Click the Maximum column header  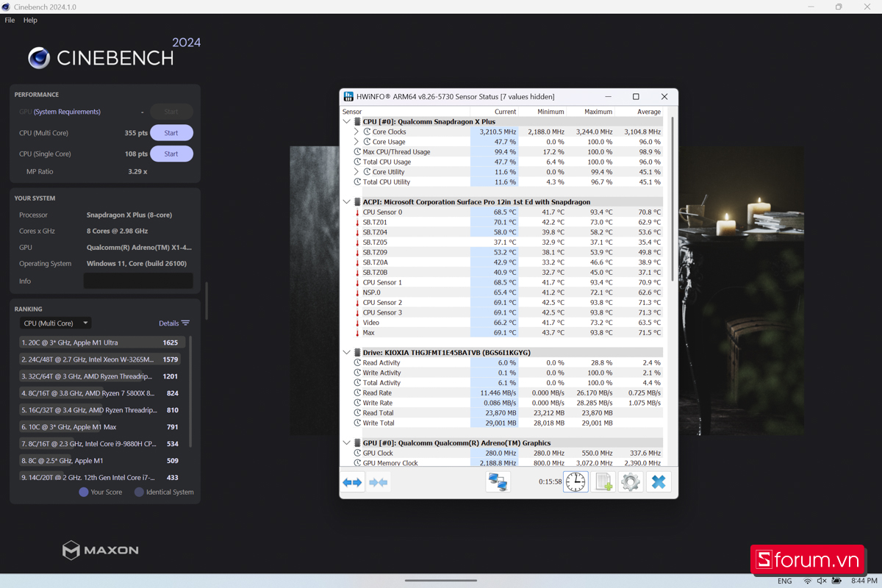[590, 112]
